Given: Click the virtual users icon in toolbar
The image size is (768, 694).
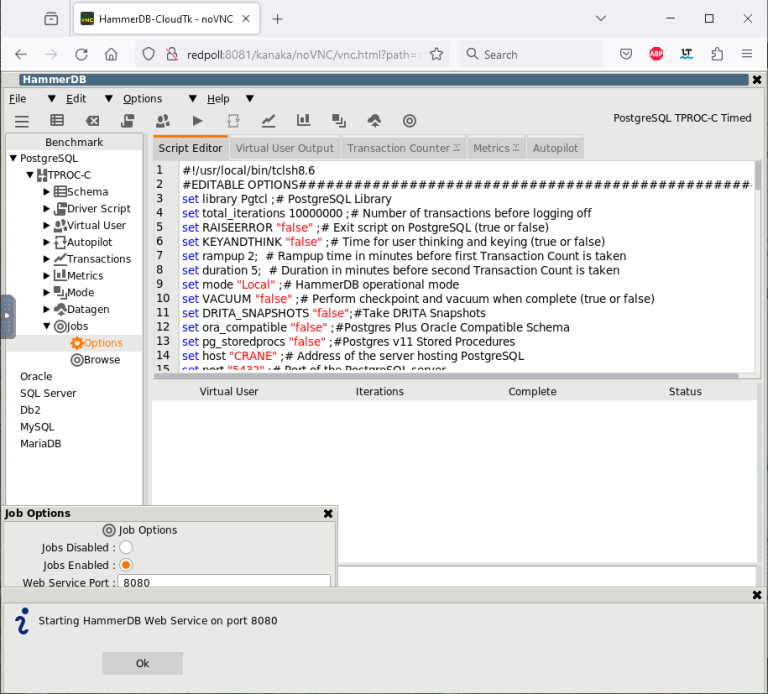Looking at the screenshot, I should pos(162,121).
